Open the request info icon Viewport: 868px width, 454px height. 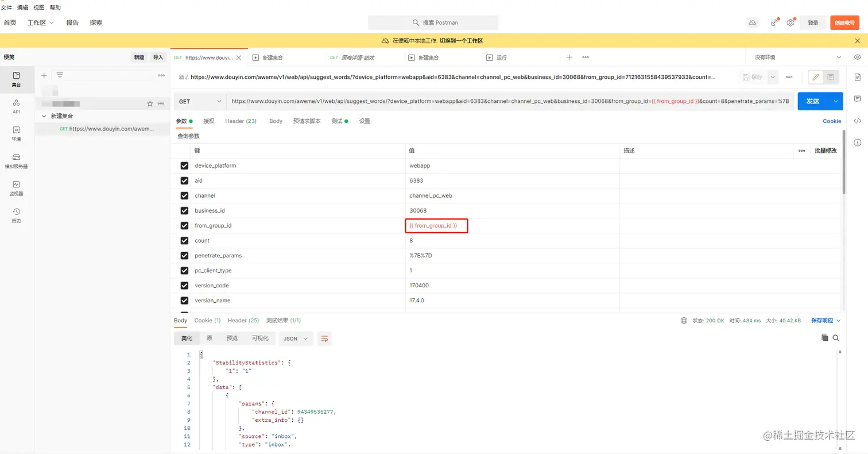pos(857,142)
